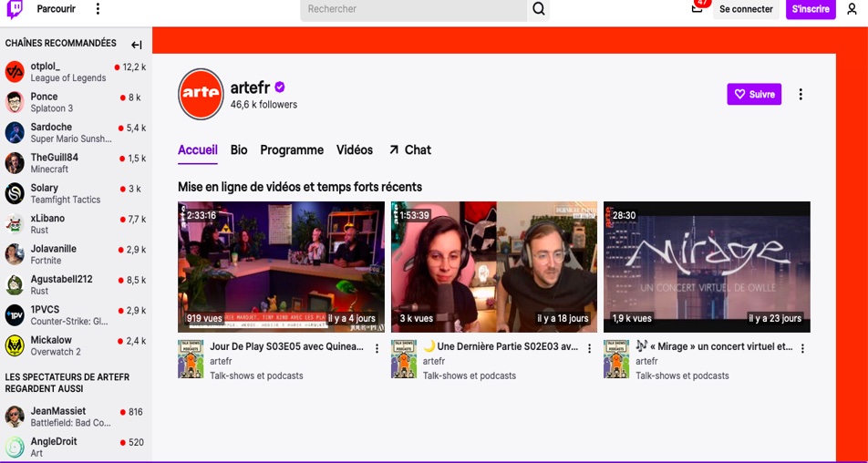
Task: Click the S'inscrire button
Action: click(811, 9)
